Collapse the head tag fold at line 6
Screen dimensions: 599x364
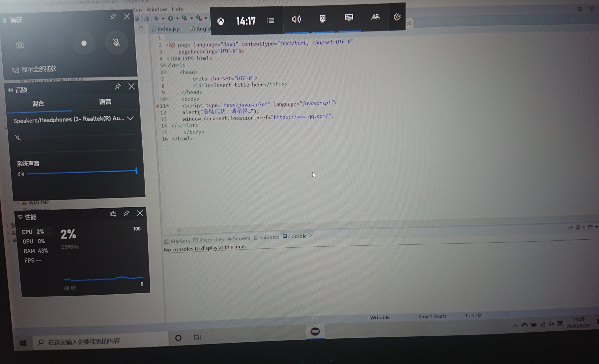[x=165, y=72]
